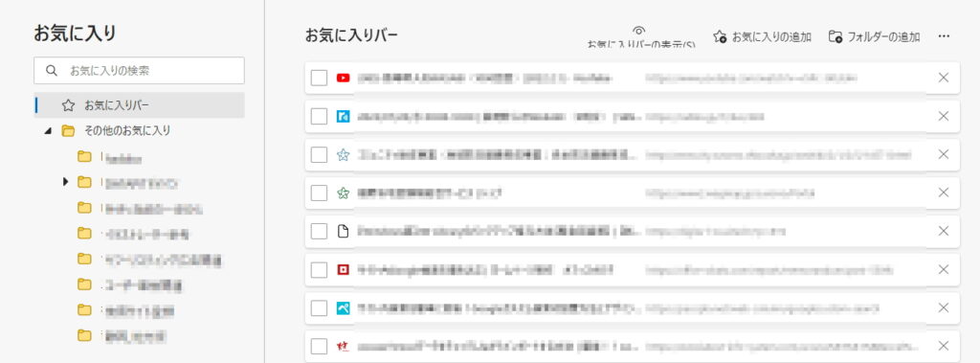Click the red square favicon in sixth favorite
980x363 pixels.
(343, 270)
